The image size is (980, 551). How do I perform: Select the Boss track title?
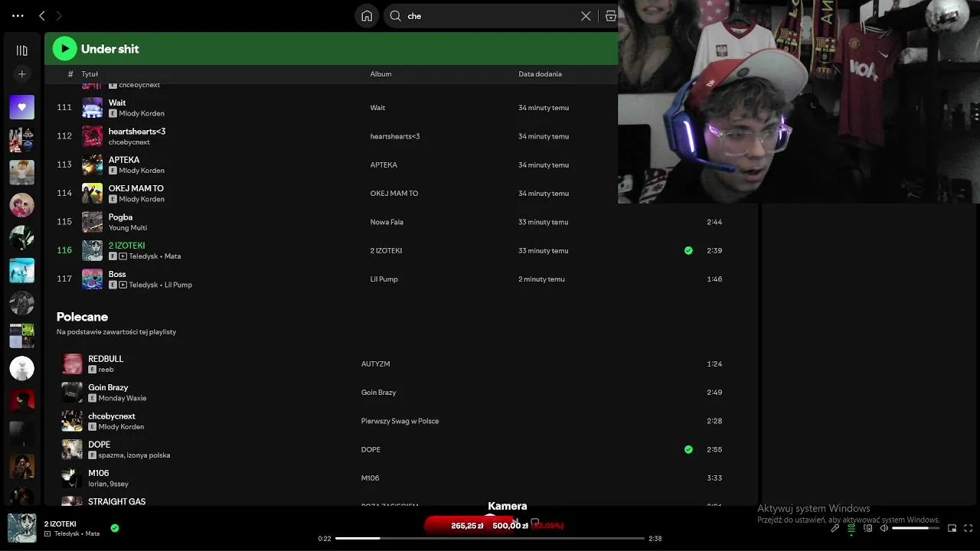point(117,274)
